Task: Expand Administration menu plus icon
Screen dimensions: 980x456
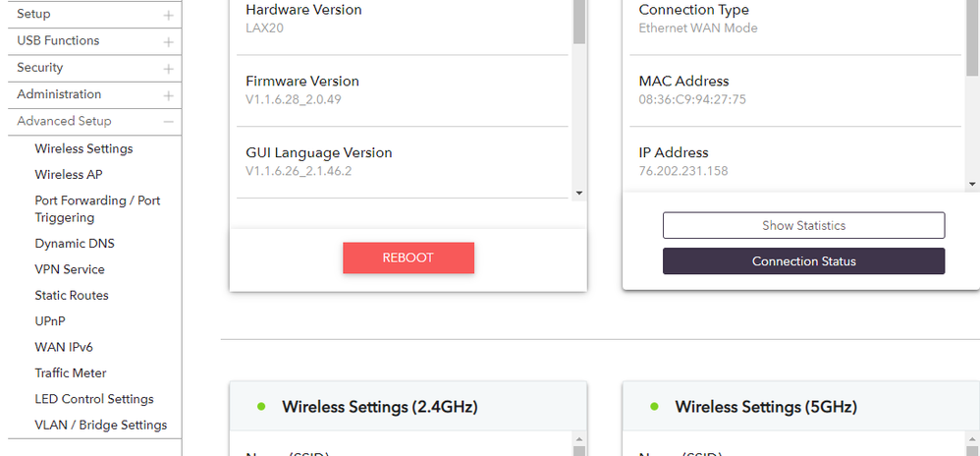Action: [x=169, y=95]
